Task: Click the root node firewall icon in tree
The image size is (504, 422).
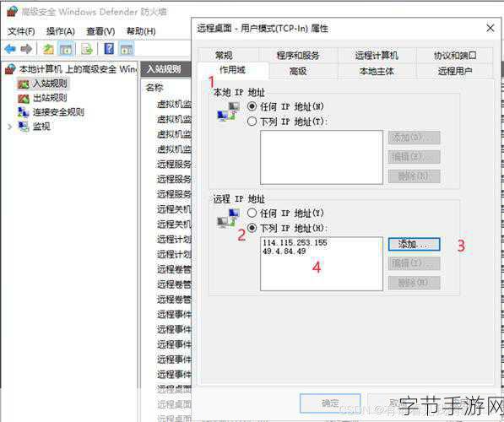Action: [x=11, y=69]
